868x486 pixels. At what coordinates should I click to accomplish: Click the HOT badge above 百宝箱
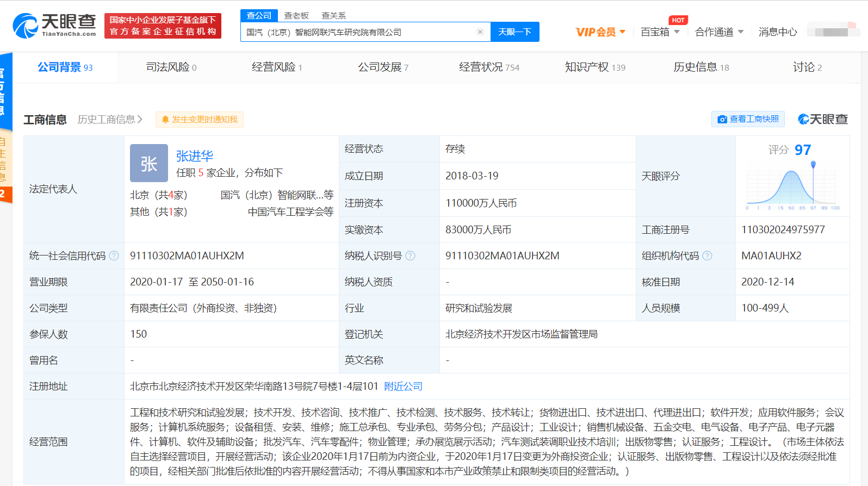pos(678,20)
